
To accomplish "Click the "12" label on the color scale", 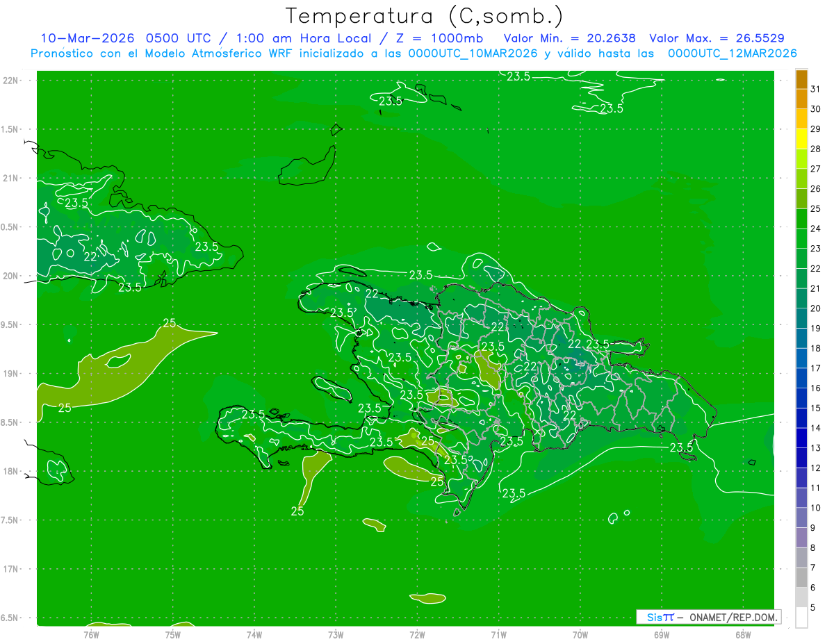I will 815,468.
